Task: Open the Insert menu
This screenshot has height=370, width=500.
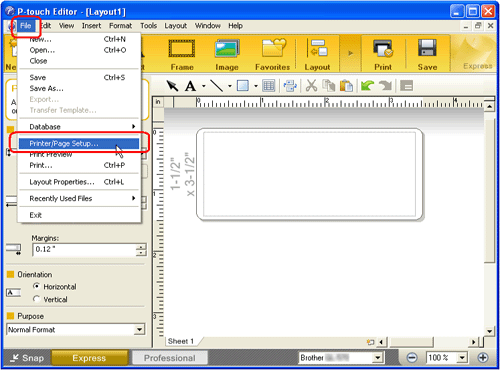Action: [91, 26]
